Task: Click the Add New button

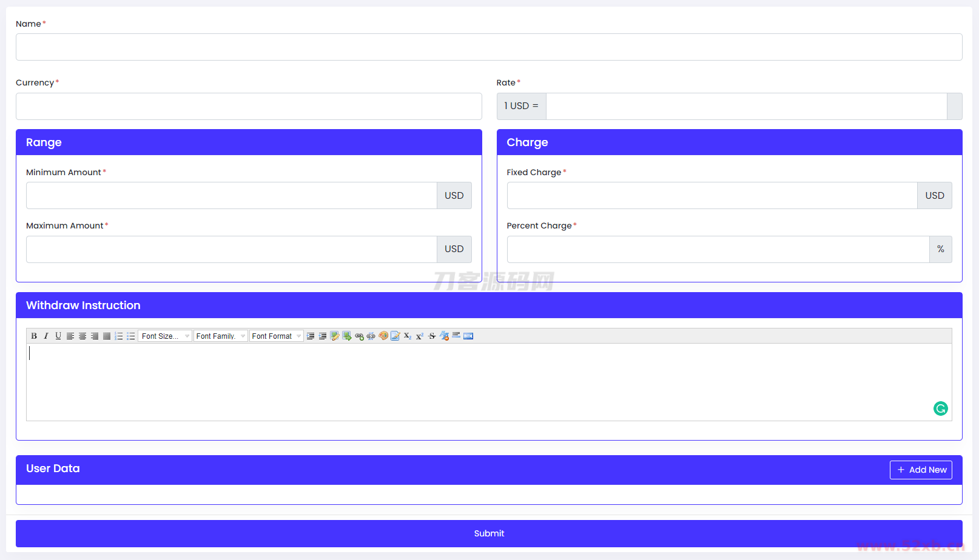Action: (921, 470)
